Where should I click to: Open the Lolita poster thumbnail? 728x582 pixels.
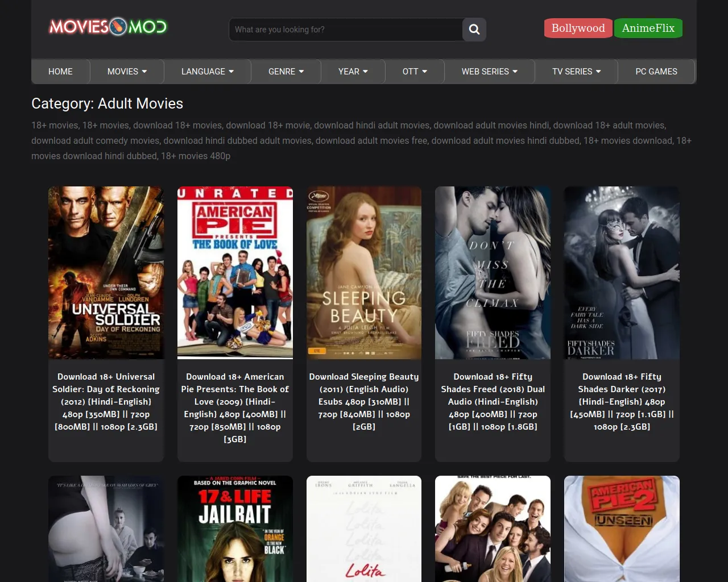tap(364, 529)
